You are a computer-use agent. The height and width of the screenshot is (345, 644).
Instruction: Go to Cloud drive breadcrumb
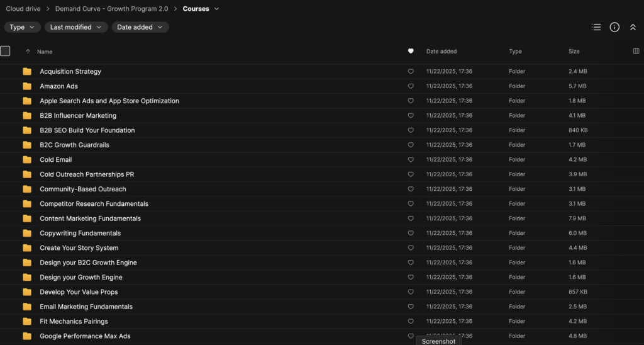(x=24, y=9)
